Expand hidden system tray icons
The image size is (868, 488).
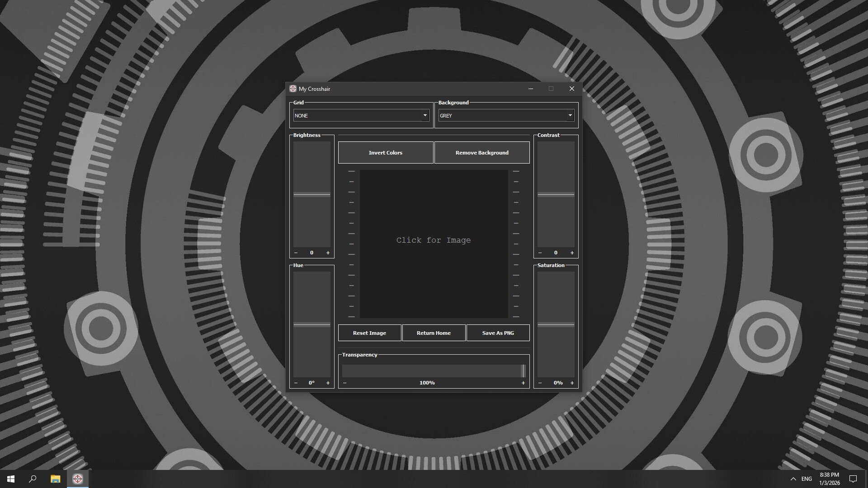793,479
